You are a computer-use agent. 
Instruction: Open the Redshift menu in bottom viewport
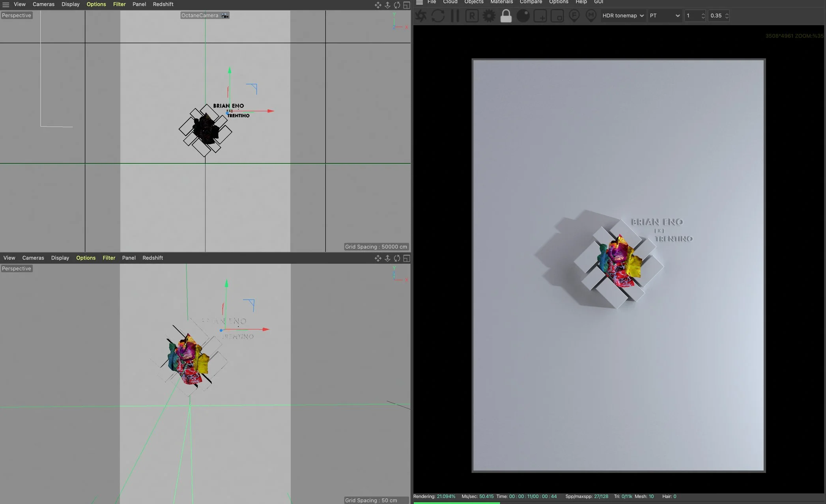[153, 258]
